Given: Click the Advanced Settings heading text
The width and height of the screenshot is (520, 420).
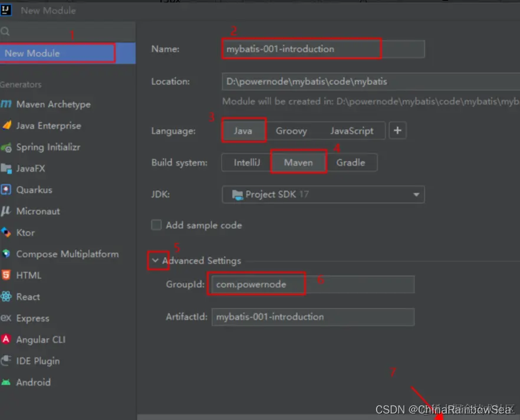Looking at the screenshot, I should click(x=202, y=261).
